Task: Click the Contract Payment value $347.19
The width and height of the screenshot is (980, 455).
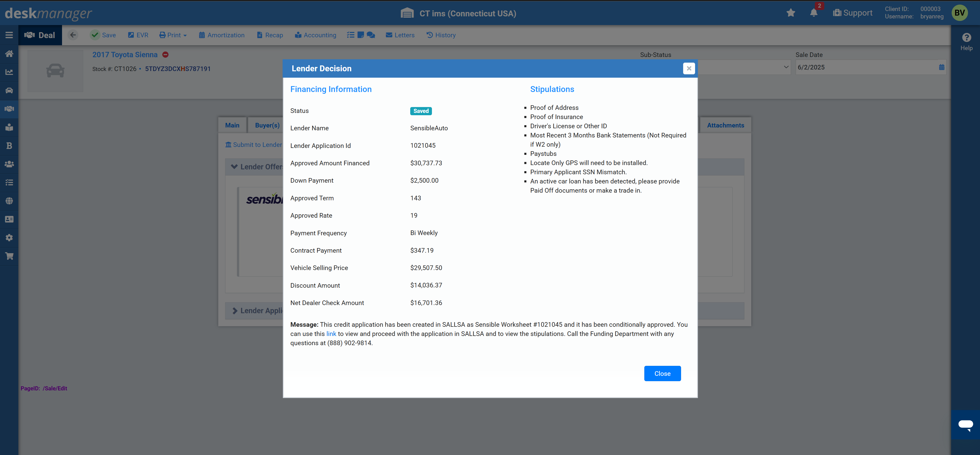Action: tap(421, 250)
